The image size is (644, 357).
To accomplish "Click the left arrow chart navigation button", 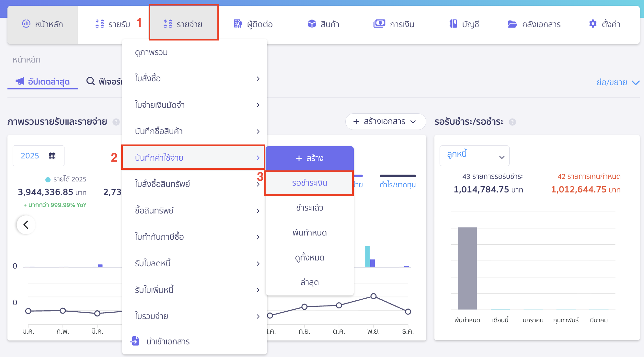I will pos(26,225).
